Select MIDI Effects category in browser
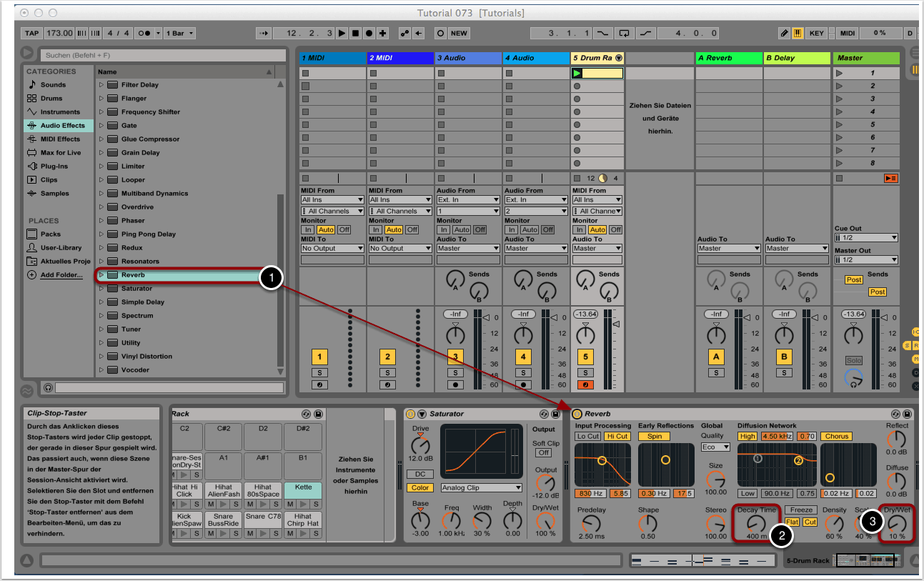The height and width of the screenshot is (581, 924). pos(60,139)
